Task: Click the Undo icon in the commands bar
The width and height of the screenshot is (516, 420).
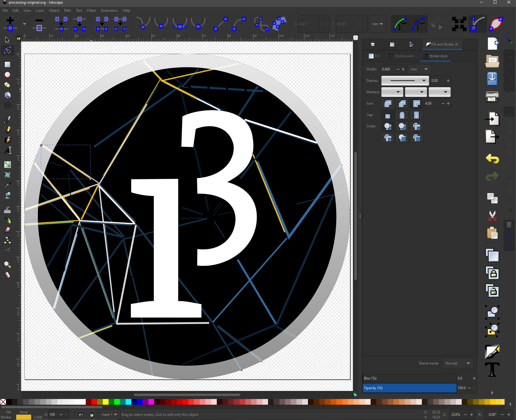Action: click(492, 159)
